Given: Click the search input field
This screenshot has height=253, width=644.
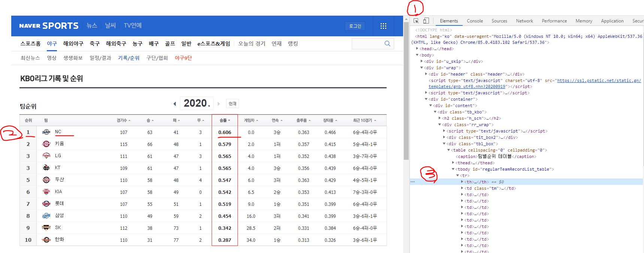Looking at the screenshot, I should coord(367,44).
